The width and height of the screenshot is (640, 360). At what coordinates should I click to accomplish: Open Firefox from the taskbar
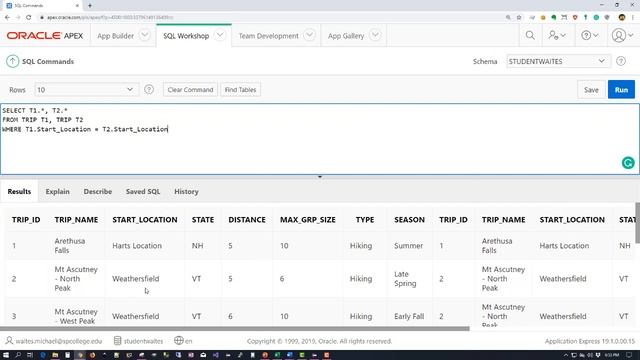(92, 355)
